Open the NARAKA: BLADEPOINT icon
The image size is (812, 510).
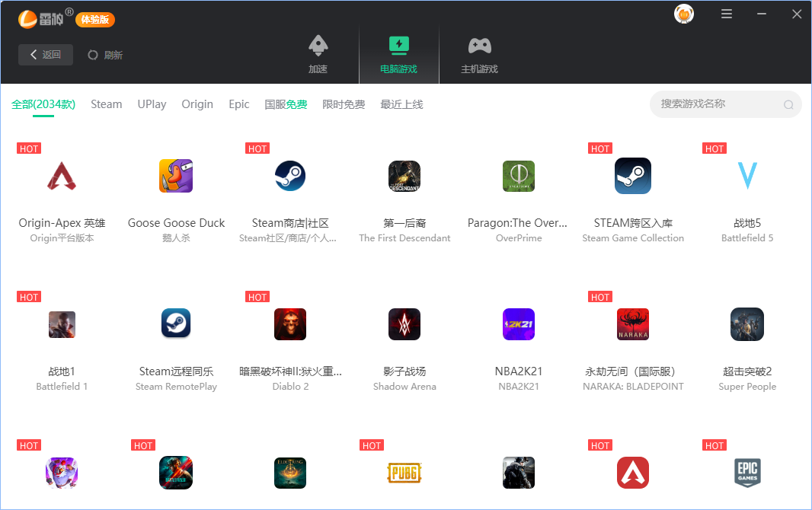pos(633,324)
